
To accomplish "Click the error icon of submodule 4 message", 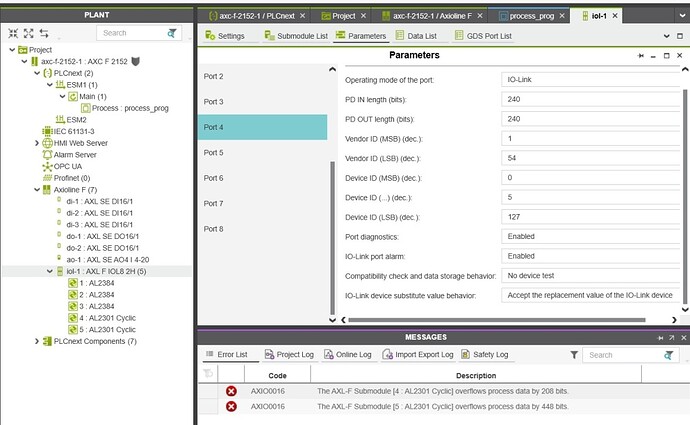I will tap(231, 391).
